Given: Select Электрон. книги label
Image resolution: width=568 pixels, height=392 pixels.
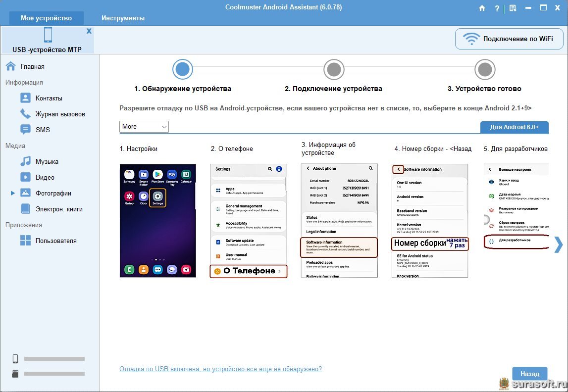Looking at the screenshot, I should click(59, 209).
